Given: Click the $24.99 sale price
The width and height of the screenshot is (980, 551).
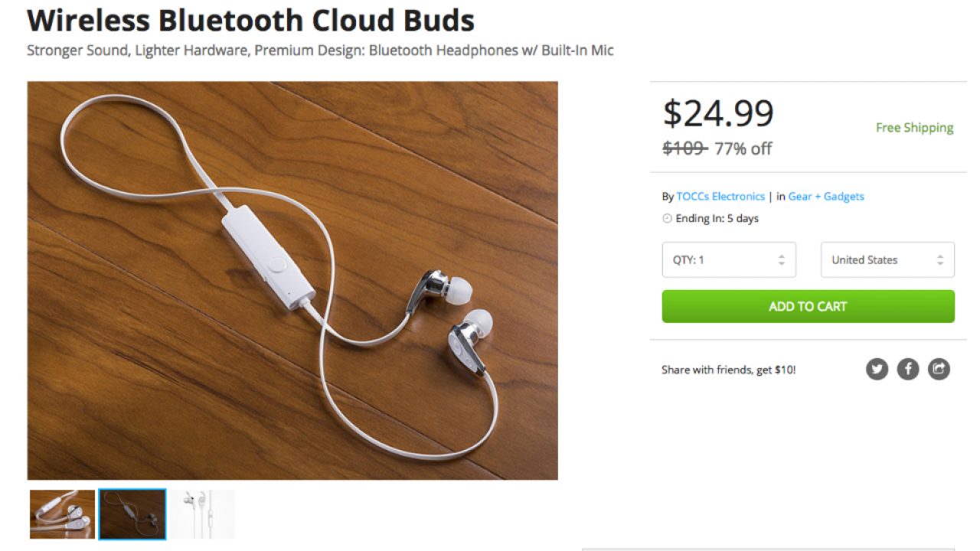Looking at the screenshot, I should pyautogui.click(x=717, y=114).
